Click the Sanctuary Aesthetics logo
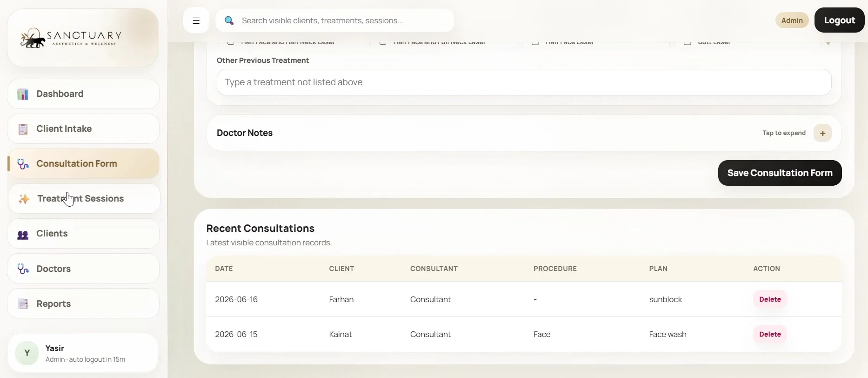The height and width of the screenshot is (378, 868). 71,38
